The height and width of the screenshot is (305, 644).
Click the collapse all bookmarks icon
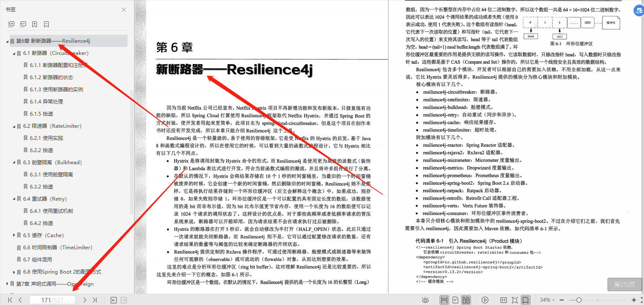23,24
